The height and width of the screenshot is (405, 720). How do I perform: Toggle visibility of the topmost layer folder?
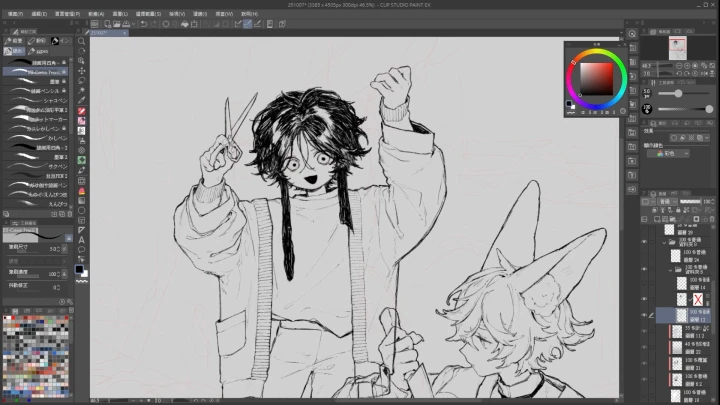pyautogui.click(x=645, y=241)
